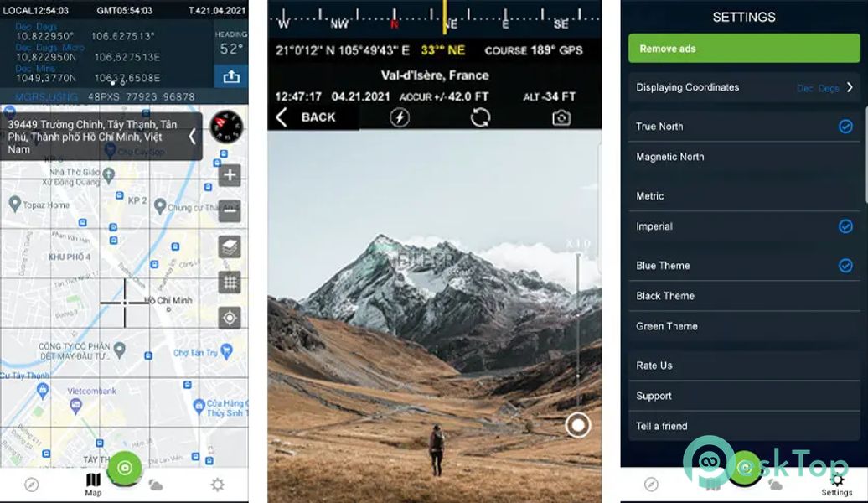The image size is (868, 503).
Task: Choose the Black Theme
Action: [x=744, y=296]
